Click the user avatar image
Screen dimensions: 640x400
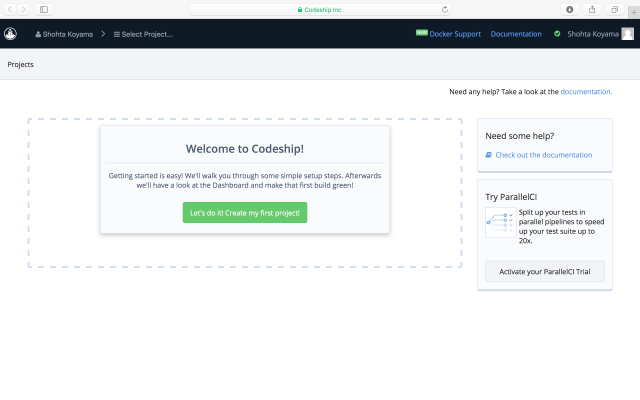click(x=627, y=34)
